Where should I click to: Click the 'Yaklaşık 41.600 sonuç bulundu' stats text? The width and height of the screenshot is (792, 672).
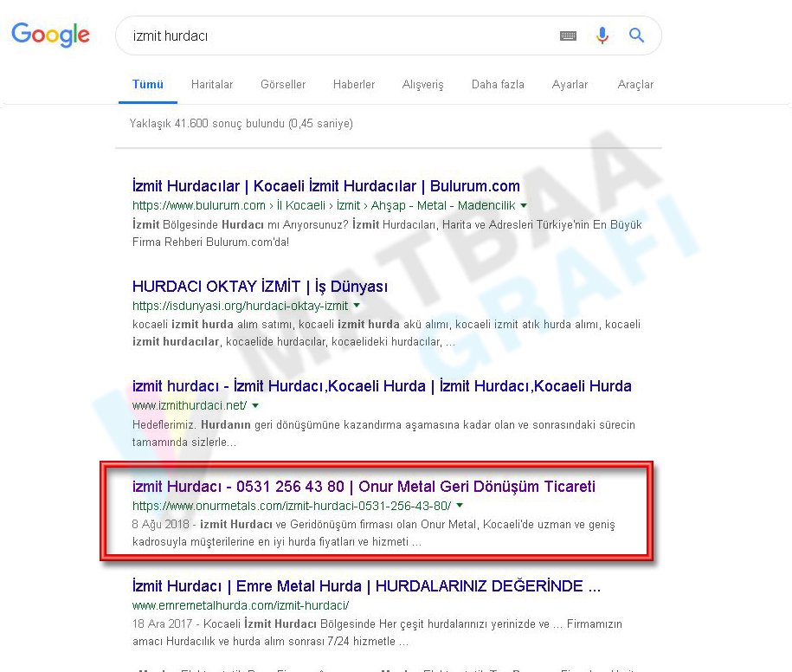pyautogui.click(x=241, y=123)
